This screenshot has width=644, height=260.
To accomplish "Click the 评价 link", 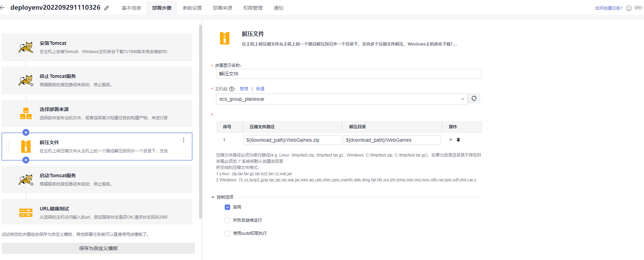I will click(638, 8).
